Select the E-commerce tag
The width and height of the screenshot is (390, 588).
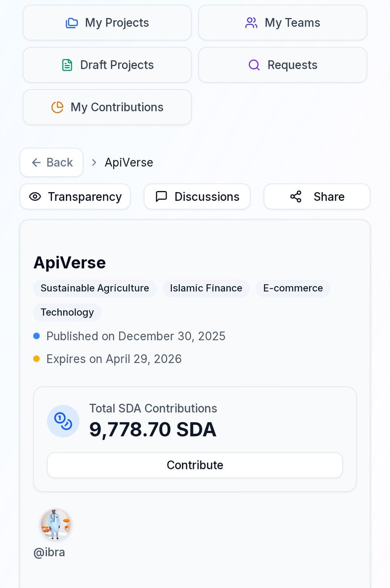click(293, 288)
